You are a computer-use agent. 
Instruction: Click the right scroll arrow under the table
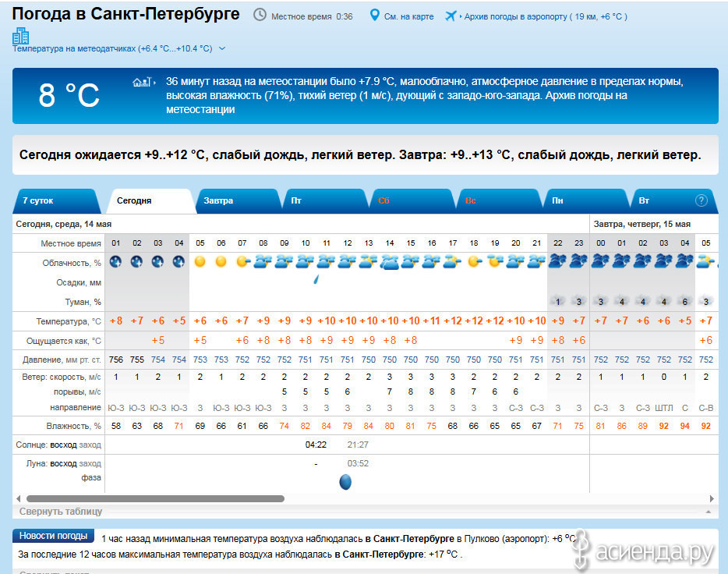pyautogui.click(x=712, y=498)
